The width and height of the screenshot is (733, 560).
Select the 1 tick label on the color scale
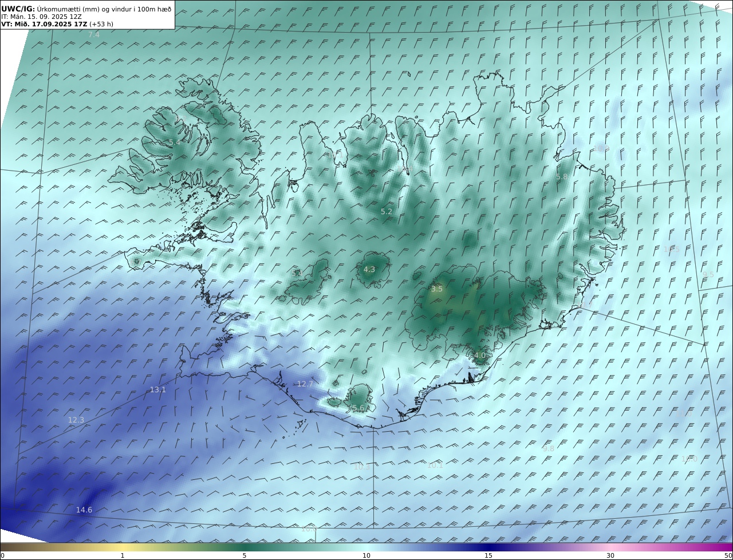(123, 555)
